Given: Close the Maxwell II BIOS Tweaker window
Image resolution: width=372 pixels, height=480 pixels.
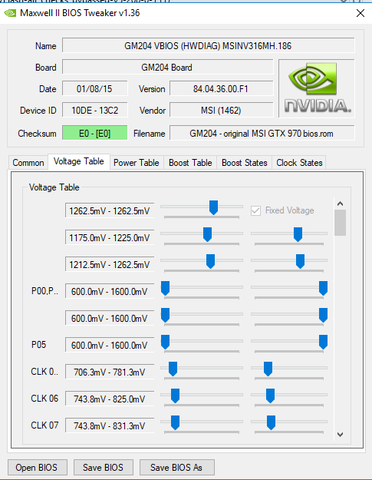Looking at the screenshot, I should click(x=360, y=13).
